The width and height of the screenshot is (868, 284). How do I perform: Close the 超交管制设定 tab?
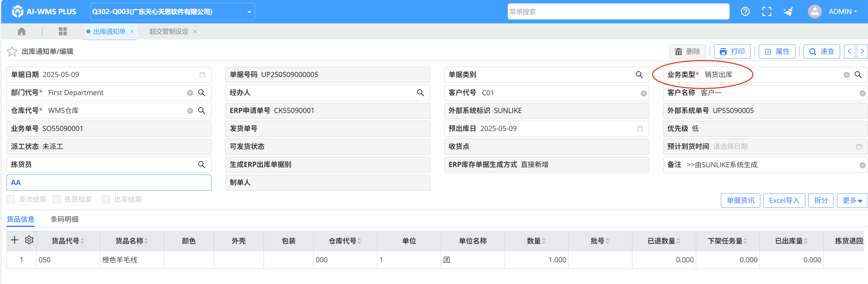coord(195,31)
